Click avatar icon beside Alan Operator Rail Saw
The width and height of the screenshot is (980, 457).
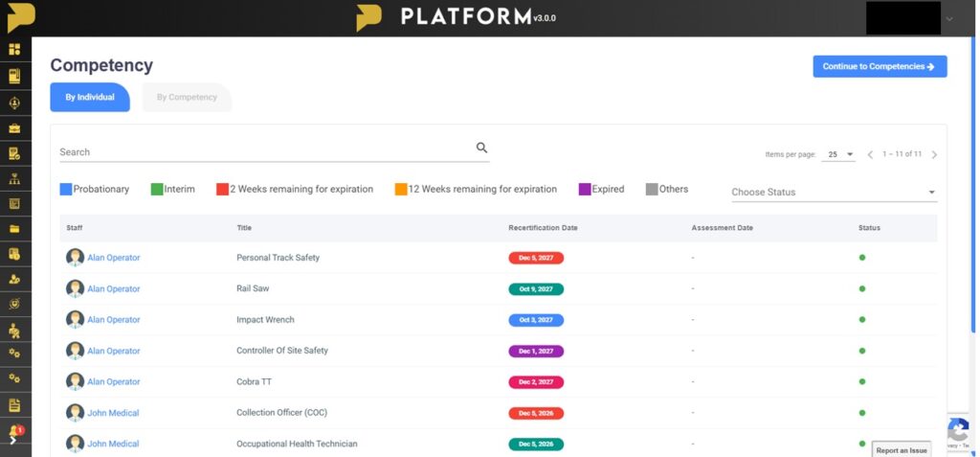click(75, 288)
